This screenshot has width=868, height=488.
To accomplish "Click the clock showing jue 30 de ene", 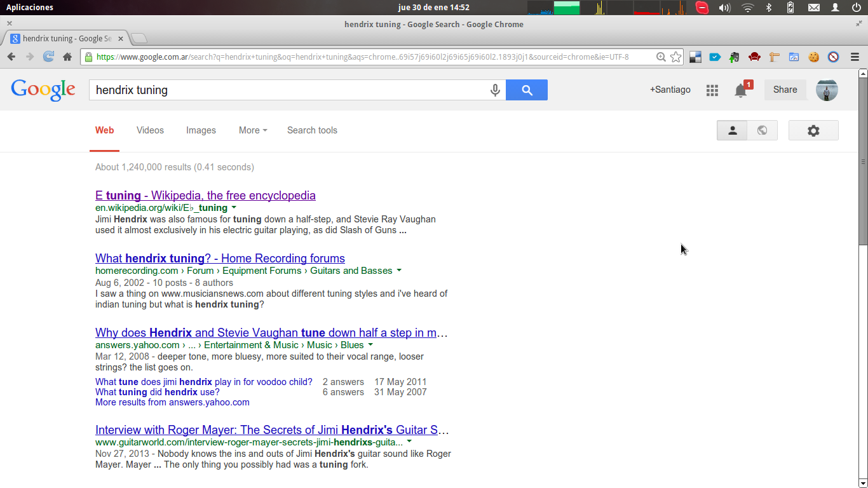I will pos(433,8).
